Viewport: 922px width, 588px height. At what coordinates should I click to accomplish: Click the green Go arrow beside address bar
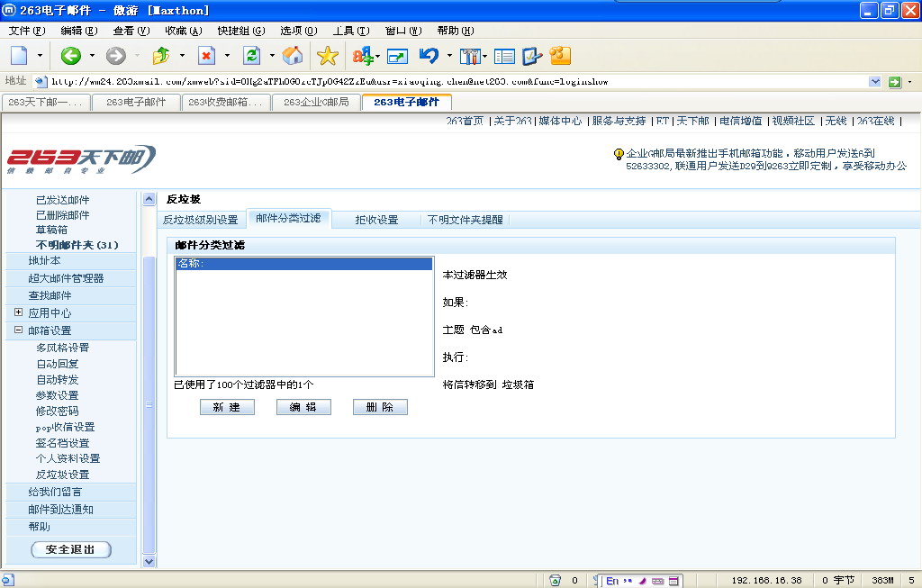click(x=894, y=82)
